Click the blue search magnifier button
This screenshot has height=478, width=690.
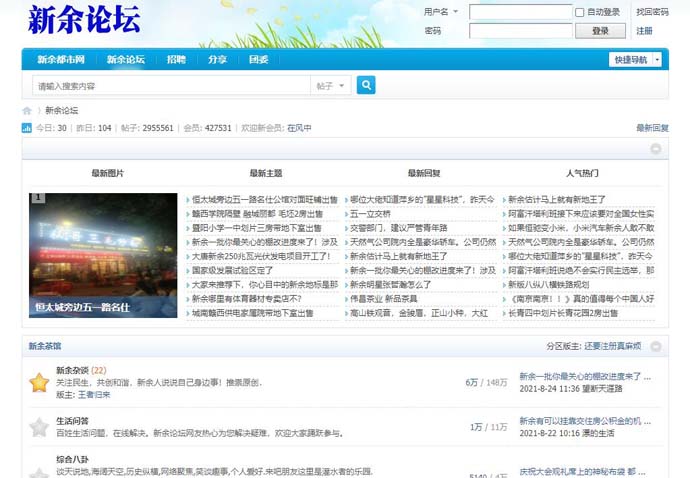(366, 86)
